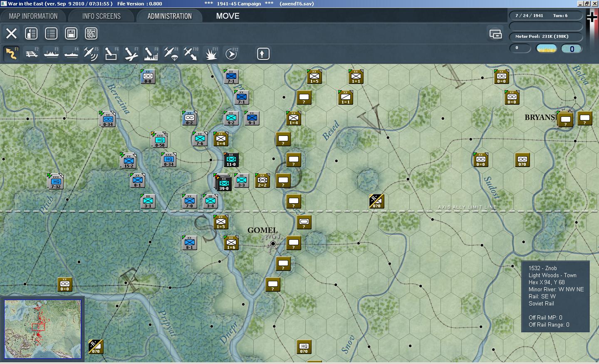The height and width of the screenshot is (364, 599).
Task: Select the Administration tab
Action: pos(169,16)
